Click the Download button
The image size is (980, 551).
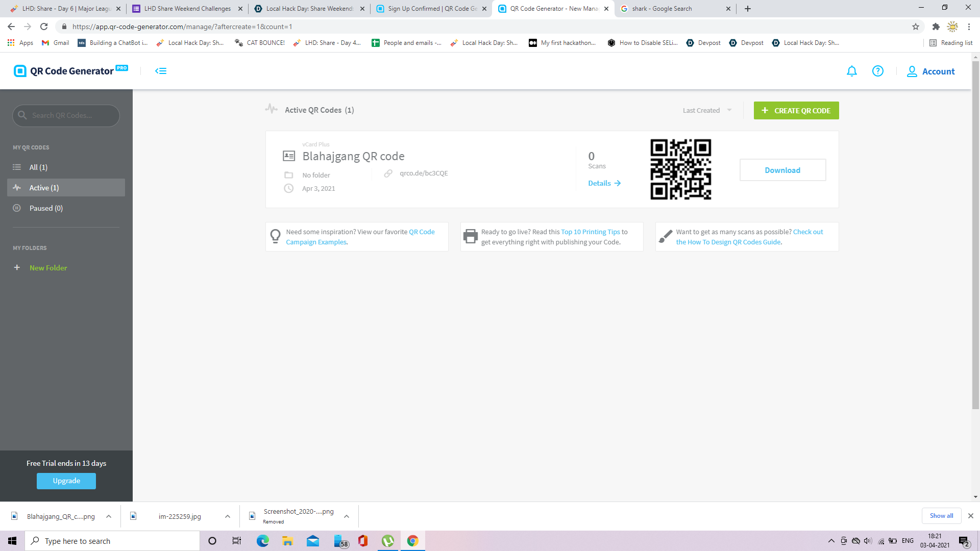pos(782,170)
